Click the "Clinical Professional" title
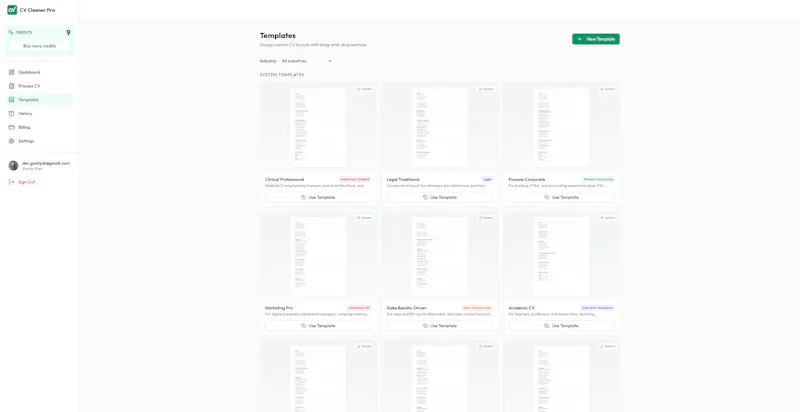 [284, 179]
